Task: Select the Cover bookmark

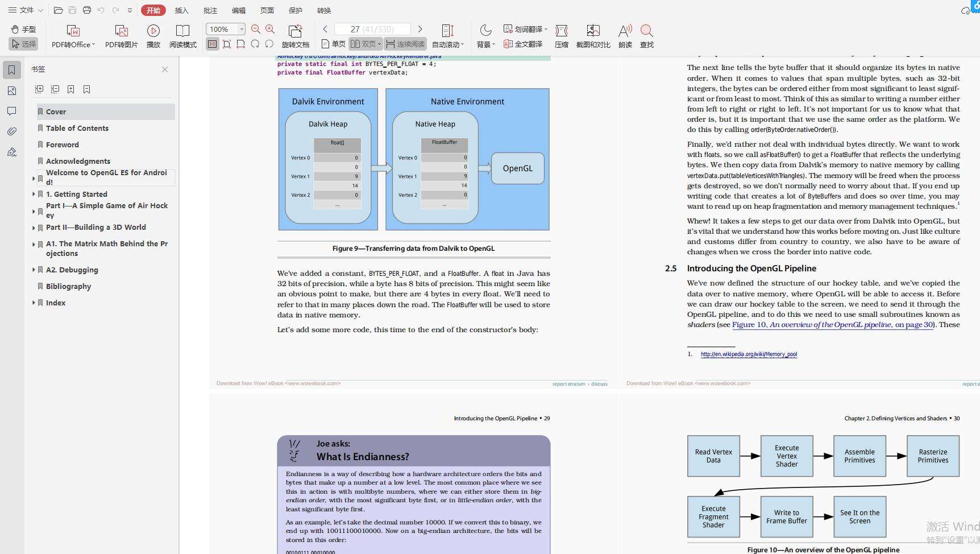Action: [x=106, y=111]
